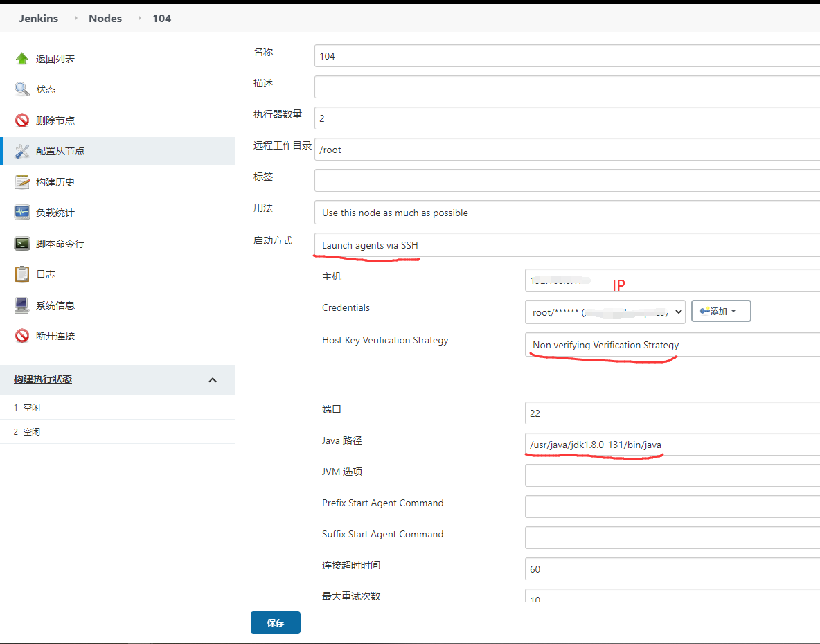This screenshot has width=820, height=644.
Task: Navigate to Nodes breadcrumb
Action: pos(105,18)
